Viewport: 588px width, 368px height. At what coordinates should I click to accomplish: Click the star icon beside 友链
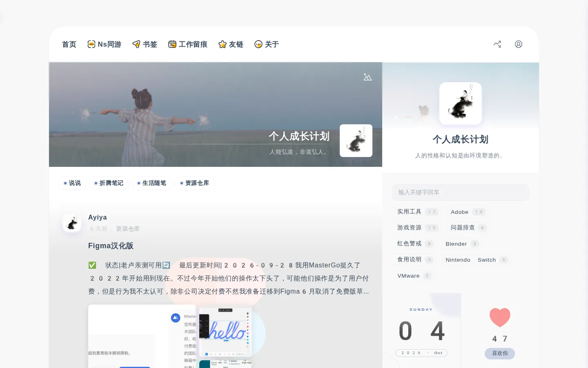click(223, 44)
